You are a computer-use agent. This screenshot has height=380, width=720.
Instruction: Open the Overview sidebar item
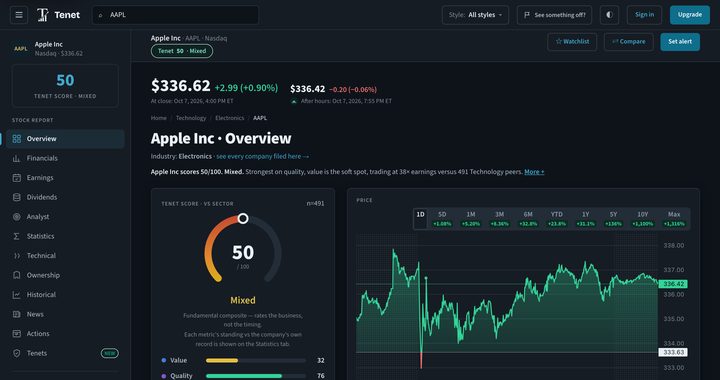click(x=65, y=139)
